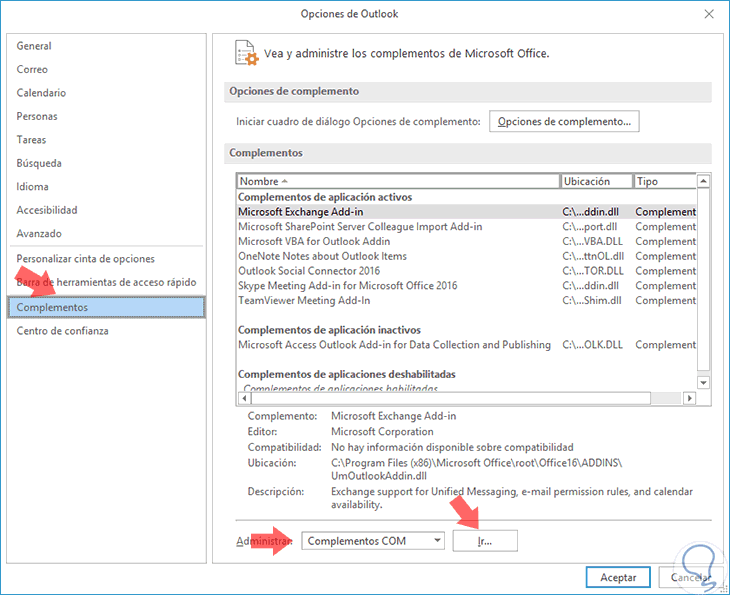The image size is (730, 595).
Task: Click the Tipo column header
Action: coord(665,181)
